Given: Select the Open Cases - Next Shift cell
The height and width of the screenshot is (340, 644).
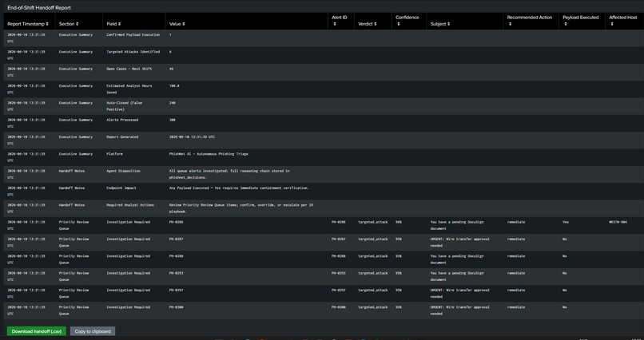Looking at the screenshot, I should tap(129, 69).
